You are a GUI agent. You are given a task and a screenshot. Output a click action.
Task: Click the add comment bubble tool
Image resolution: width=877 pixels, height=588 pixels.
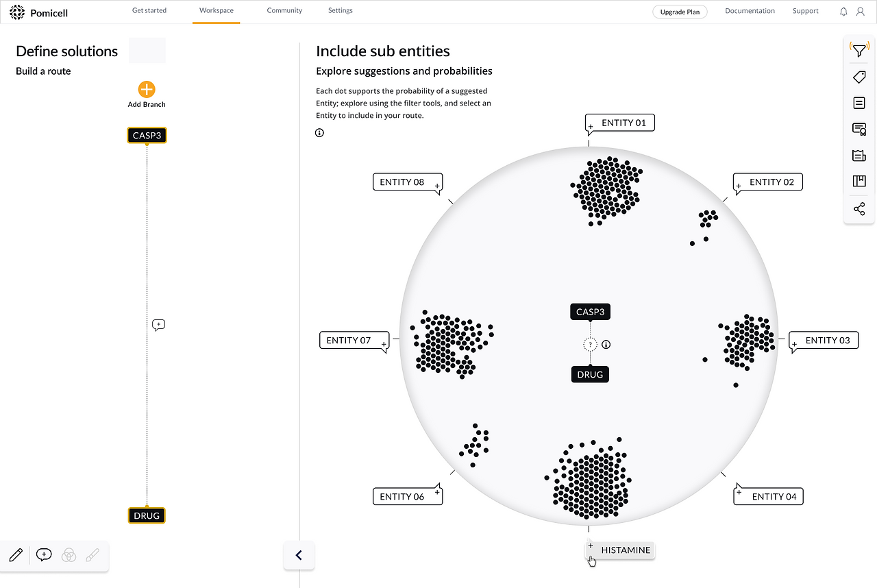click(x=44, y=555)
